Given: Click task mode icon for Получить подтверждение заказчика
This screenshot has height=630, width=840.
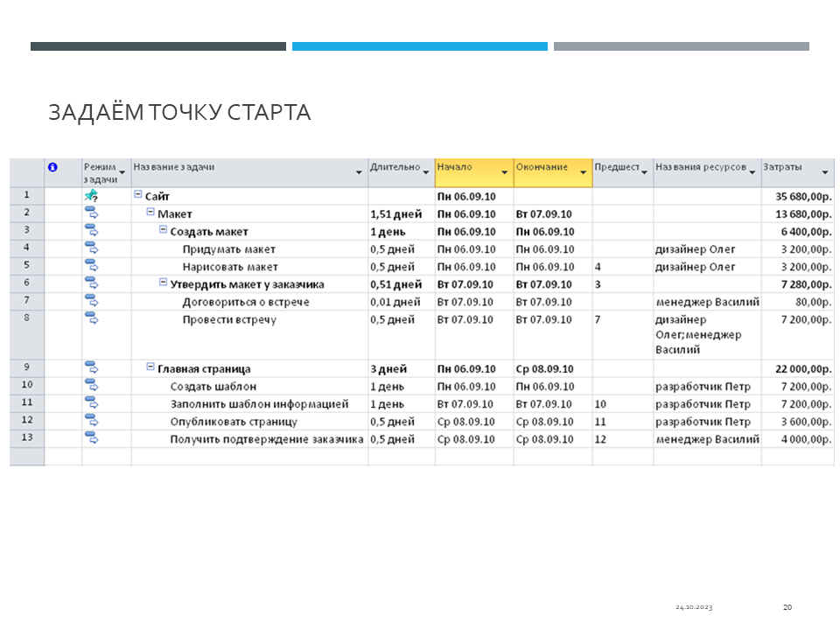Looking at the screenshot, I should click(92, 438).
